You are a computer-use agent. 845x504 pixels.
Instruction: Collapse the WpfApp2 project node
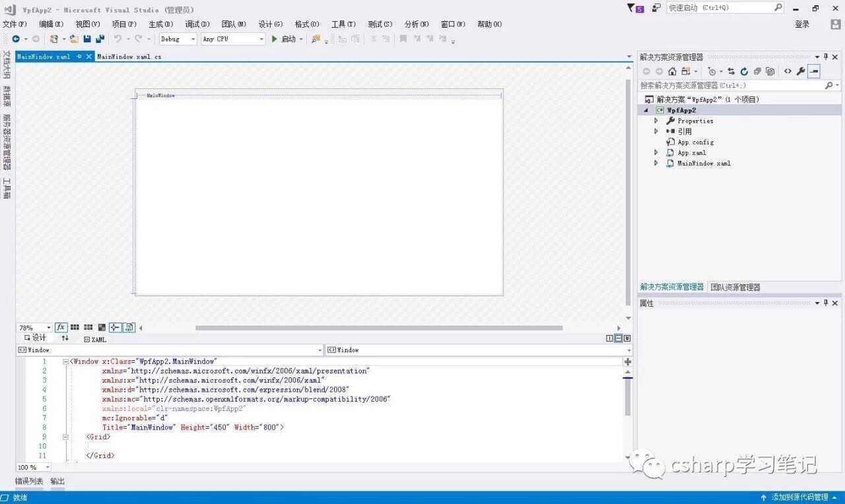(x=646, y=110)
